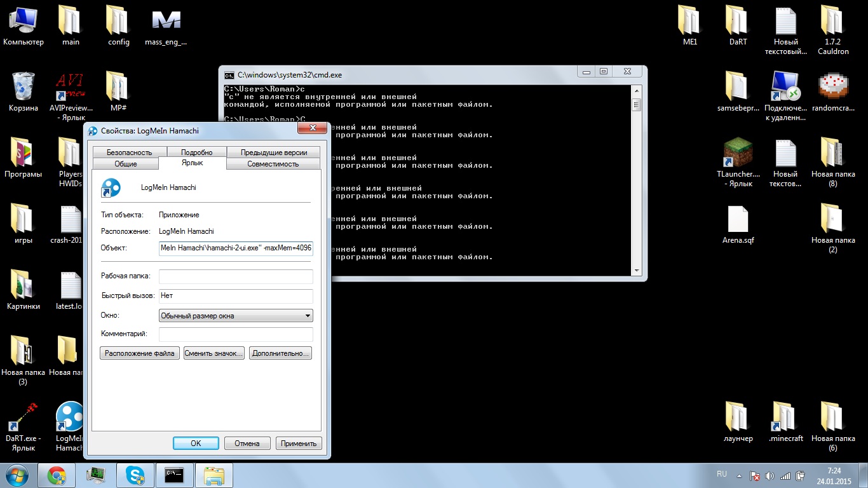The width and height of the screenshot is (868, 488).
Task: Click the Отмена button
Action: click(247, 444)
